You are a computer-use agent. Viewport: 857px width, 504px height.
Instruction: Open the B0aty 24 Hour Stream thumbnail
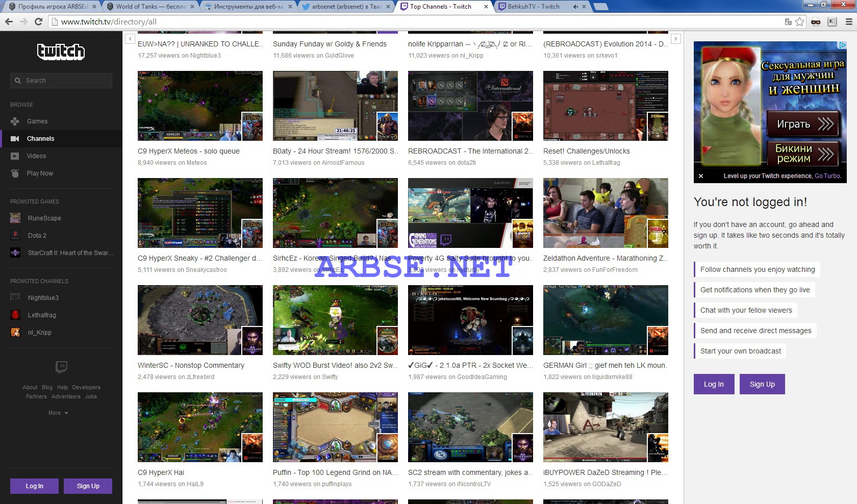pos(335,106)
